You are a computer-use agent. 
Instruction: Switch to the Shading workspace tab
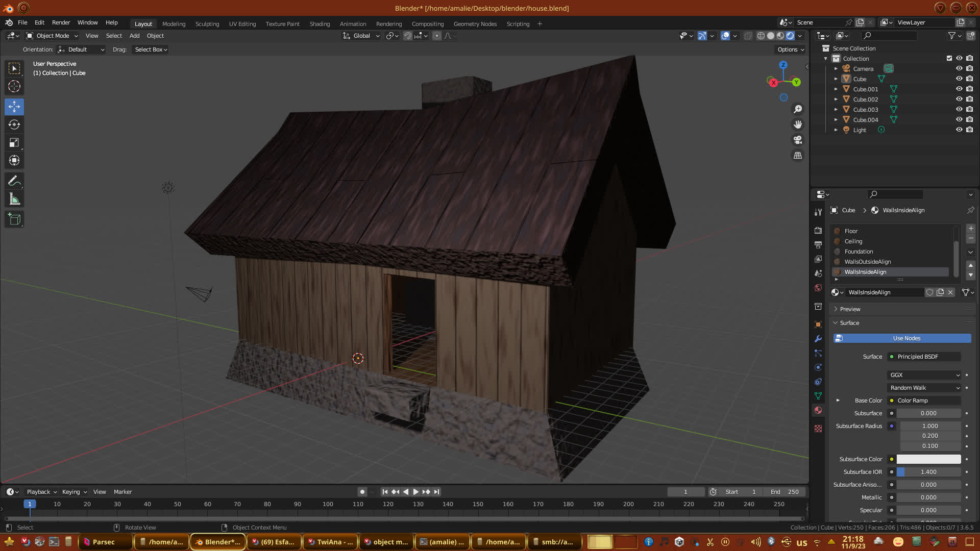(320, 24)
